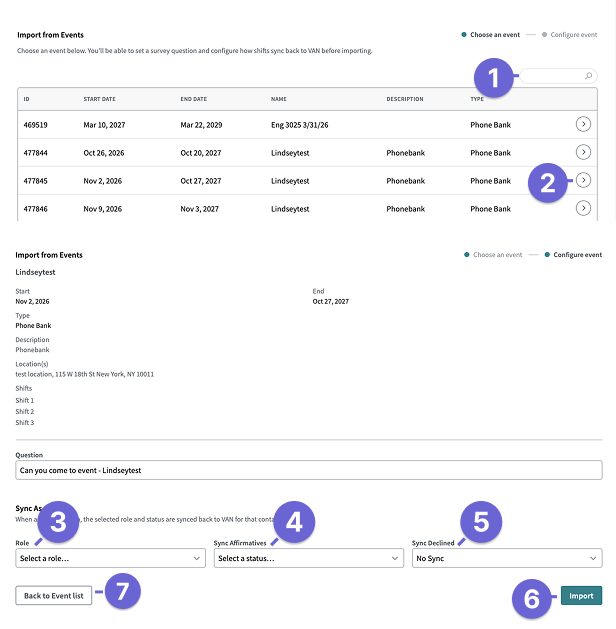
Task: Open the Sync Affirmatives status dropdown
Action: [308, 558]
